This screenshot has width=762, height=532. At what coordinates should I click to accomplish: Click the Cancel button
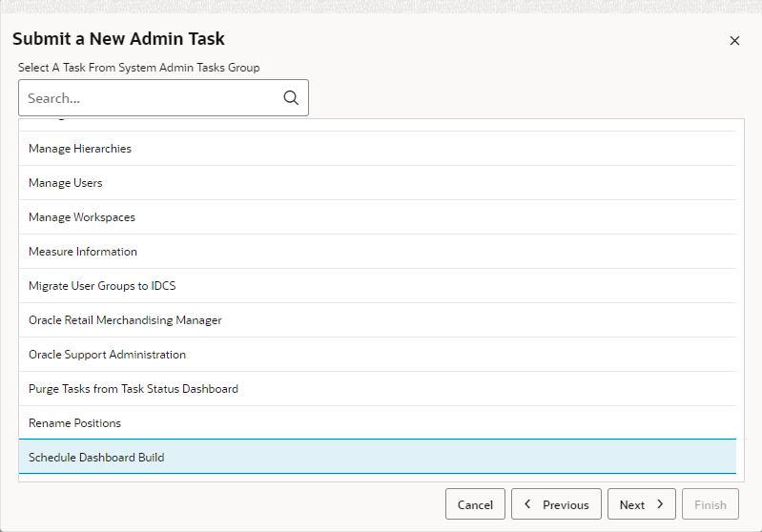[475, 504]
